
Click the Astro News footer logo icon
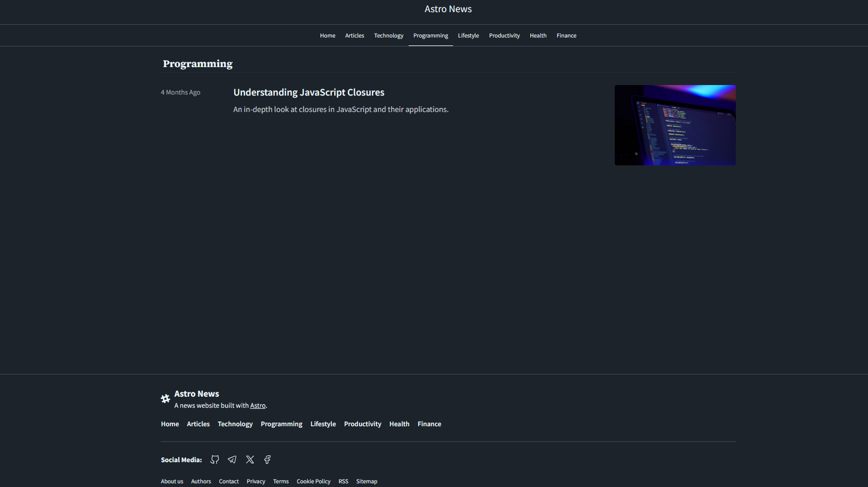point(165,399)
